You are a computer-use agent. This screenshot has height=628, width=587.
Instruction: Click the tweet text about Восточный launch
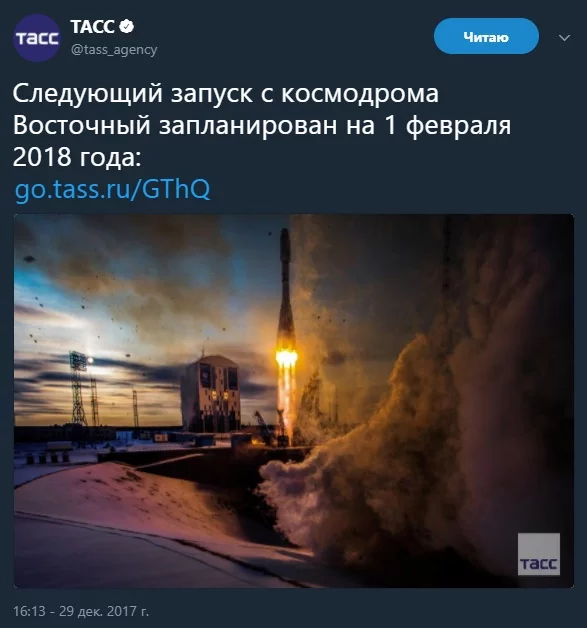[x=262, y=125]
